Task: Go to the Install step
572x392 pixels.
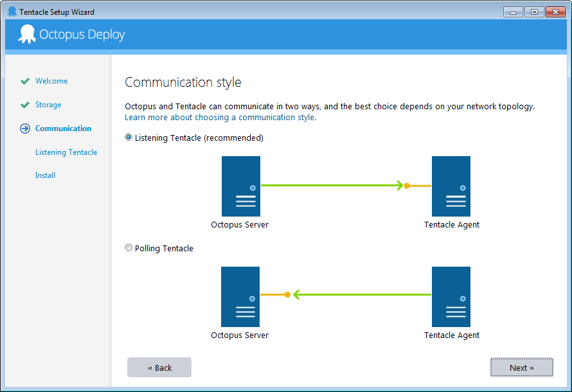Action: tap(45, 175)
